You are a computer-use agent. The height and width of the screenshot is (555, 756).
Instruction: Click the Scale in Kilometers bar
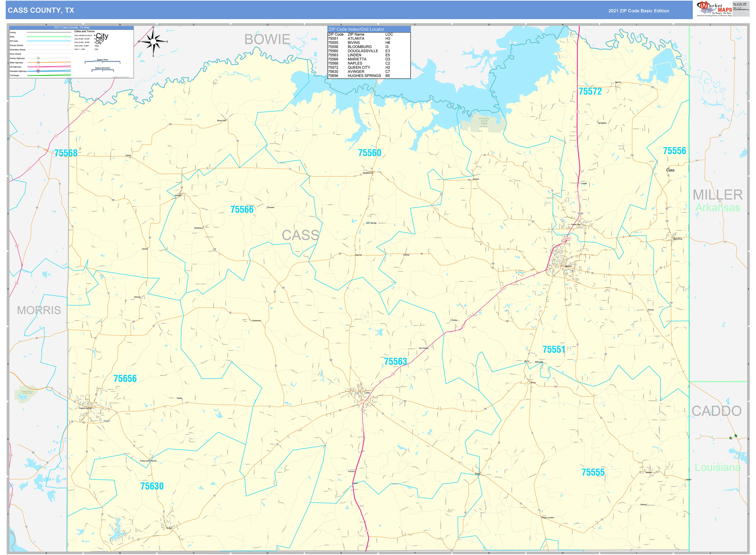point(102,70)
